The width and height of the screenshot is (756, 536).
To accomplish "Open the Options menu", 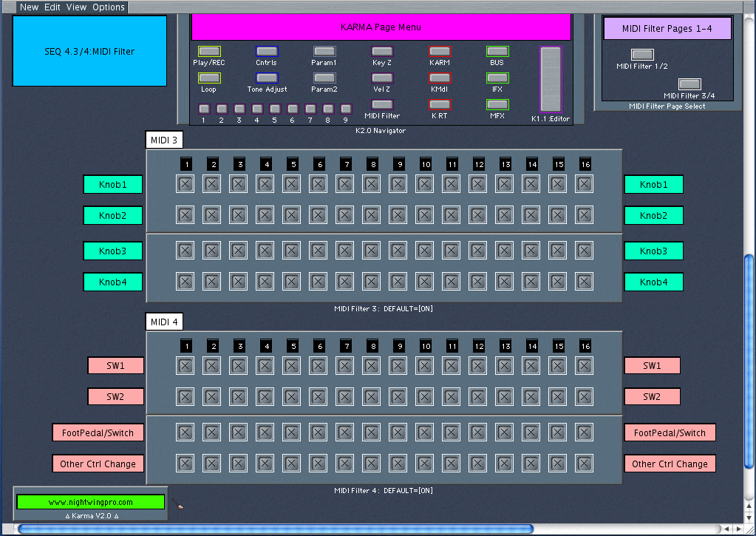I will point(109,7).
